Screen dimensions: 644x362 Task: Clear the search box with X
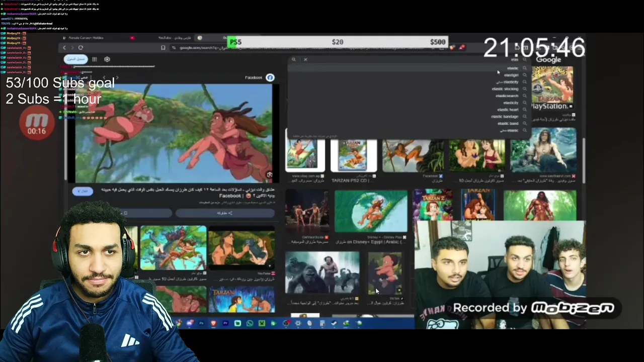pos(305,59)
